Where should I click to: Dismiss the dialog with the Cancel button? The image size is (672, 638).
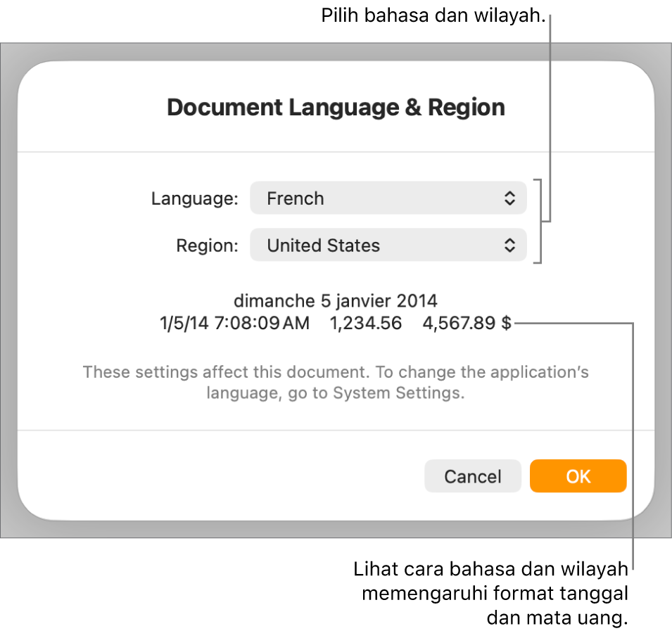pyautogui.click(x=473, y=476)
